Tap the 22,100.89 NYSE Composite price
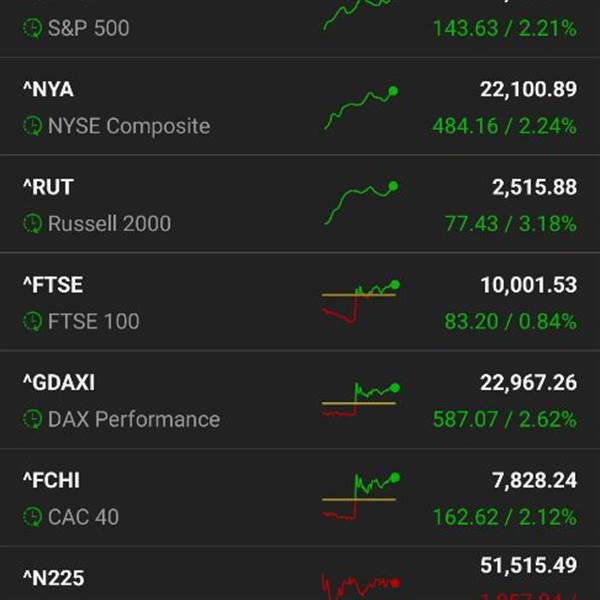 pos(528,90)
